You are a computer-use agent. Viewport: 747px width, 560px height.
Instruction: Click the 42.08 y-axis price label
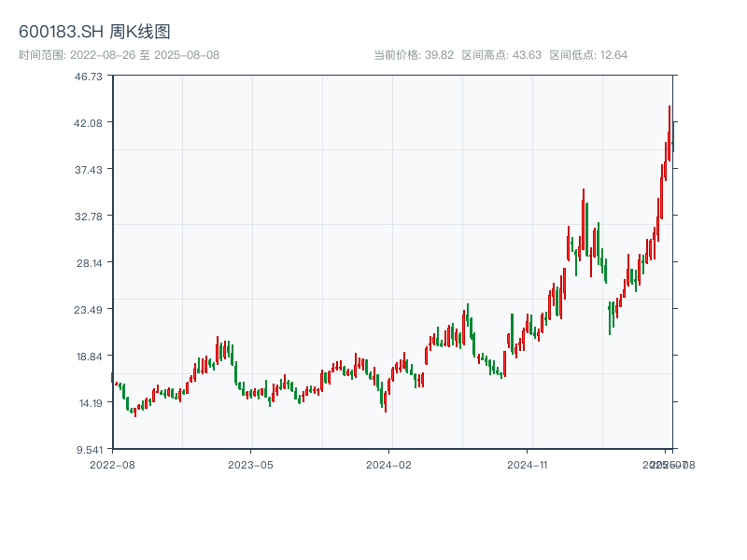(88, 123)
